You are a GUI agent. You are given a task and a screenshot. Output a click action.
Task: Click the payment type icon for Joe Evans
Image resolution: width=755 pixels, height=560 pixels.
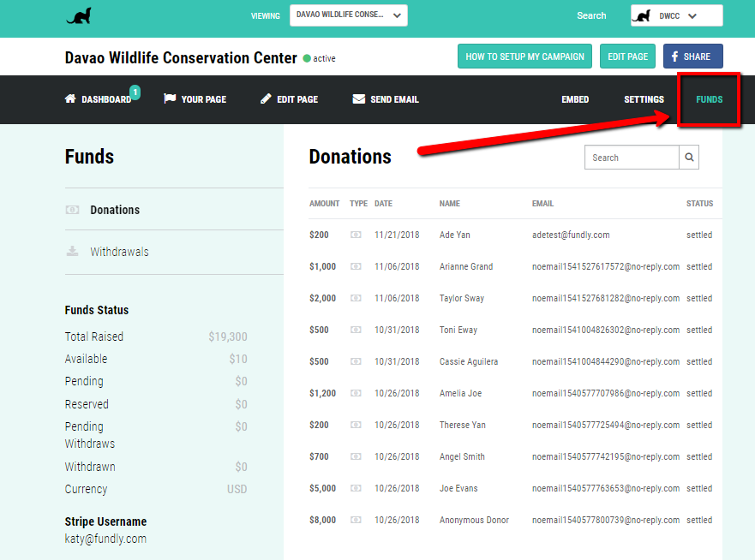coord(356,488)
